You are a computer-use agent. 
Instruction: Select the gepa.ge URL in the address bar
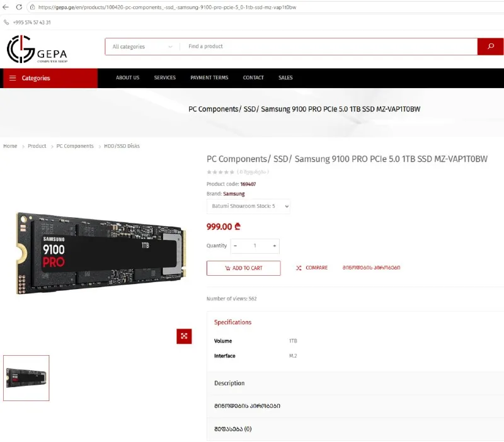pos(167,7)
